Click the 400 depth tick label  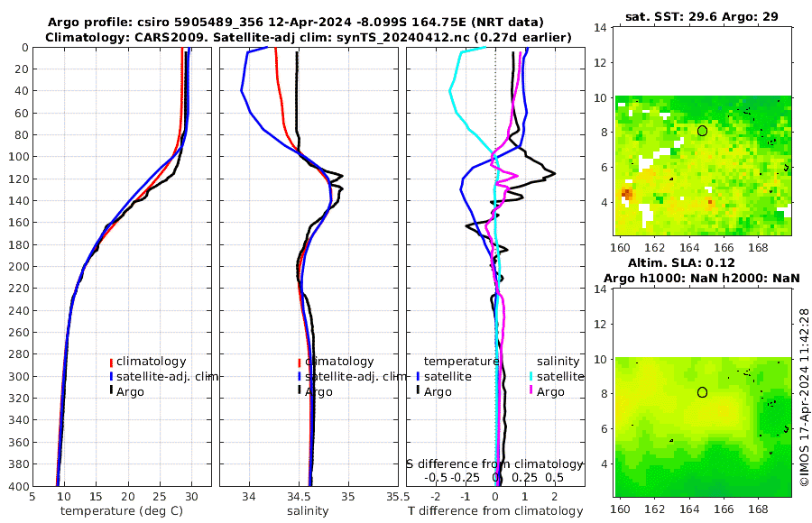[18, 486]
